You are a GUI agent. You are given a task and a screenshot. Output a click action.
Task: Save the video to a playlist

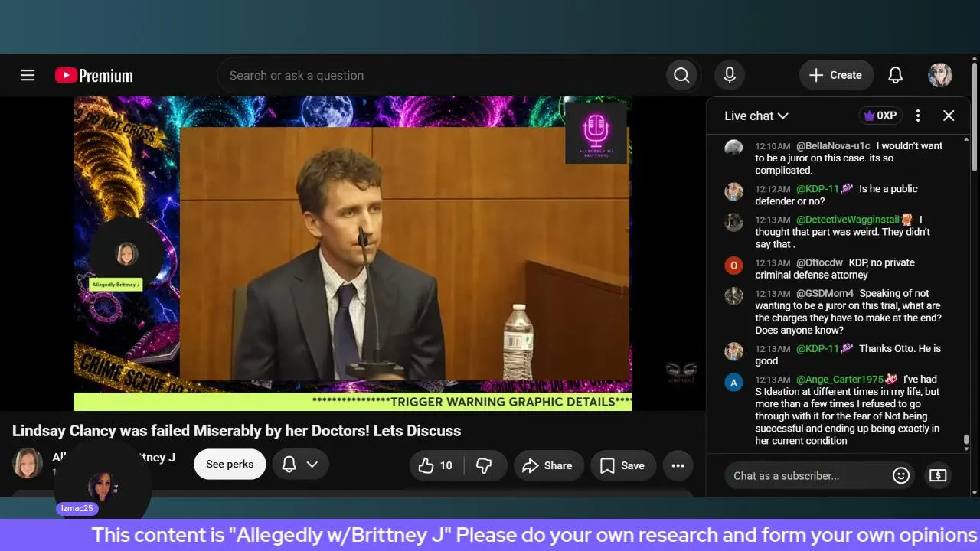pyautogui.click(x=622, y=465)
